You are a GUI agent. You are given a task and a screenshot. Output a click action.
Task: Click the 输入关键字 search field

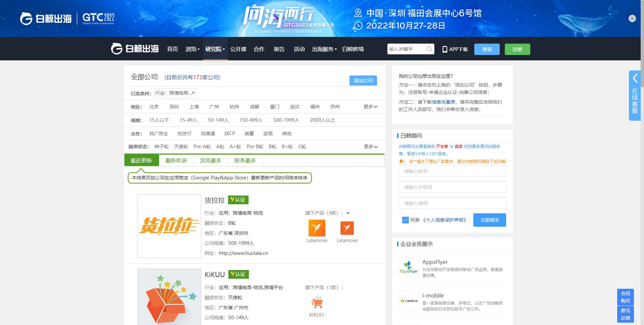pos(407,49)
